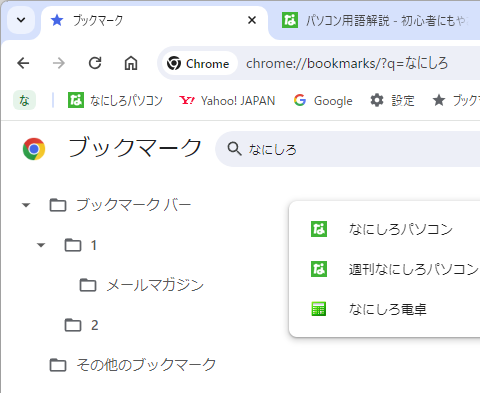Click the パソコン用語解説 tab favicon
This screenshot has height=393, width=480.
290,20
